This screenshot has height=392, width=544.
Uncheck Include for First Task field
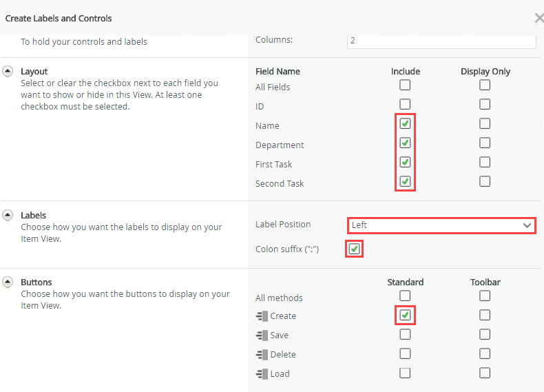pyautogui.click(x=405, y=162)
